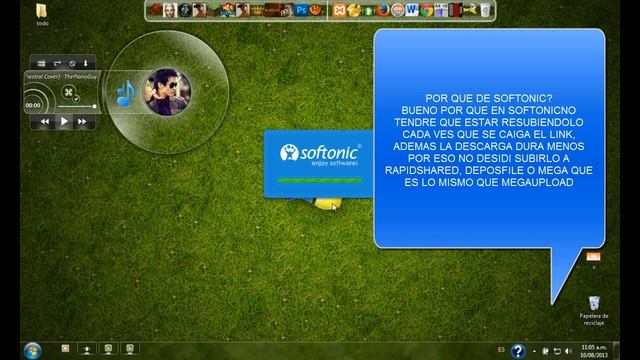Click the blue help question mark in the taskbar
640x360 pixels.
pos(518,351)
